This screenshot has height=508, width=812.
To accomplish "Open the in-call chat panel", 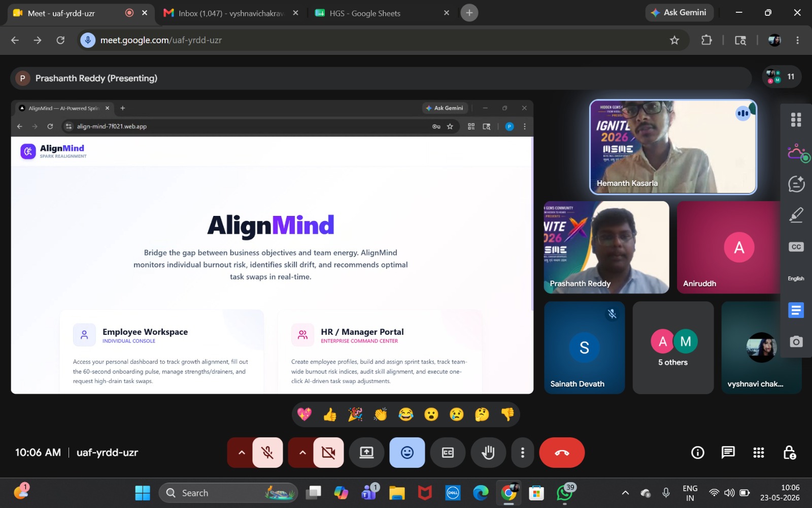I will pos(728,453).
